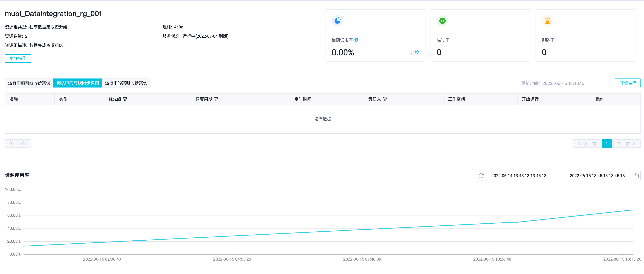Click the 终止运行 button
The image size is (644, 274).
click(x=18, y=144)
